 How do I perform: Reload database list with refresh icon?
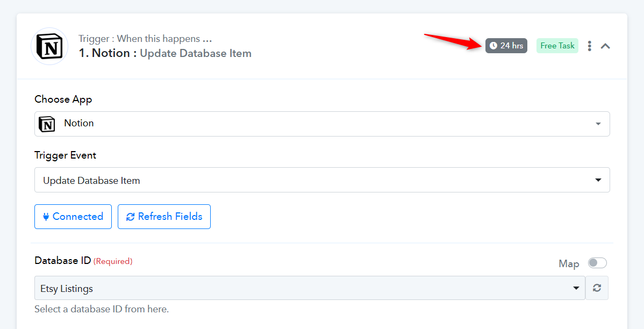tap(597, 288)
